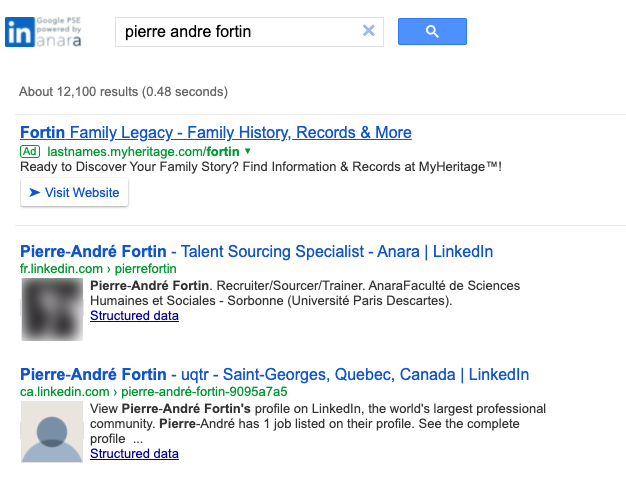Open Structured data link under the Anara result

tap(134, 316)
